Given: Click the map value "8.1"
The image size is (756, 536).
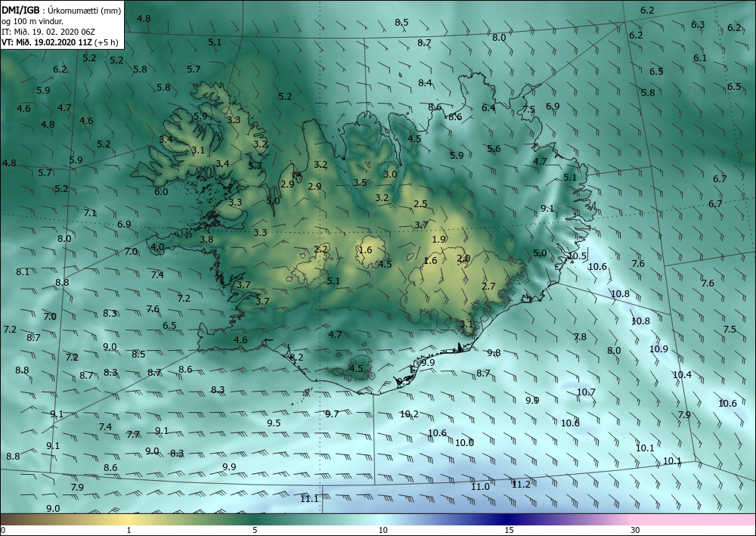Looking at the screenshot, I should 23,272.
